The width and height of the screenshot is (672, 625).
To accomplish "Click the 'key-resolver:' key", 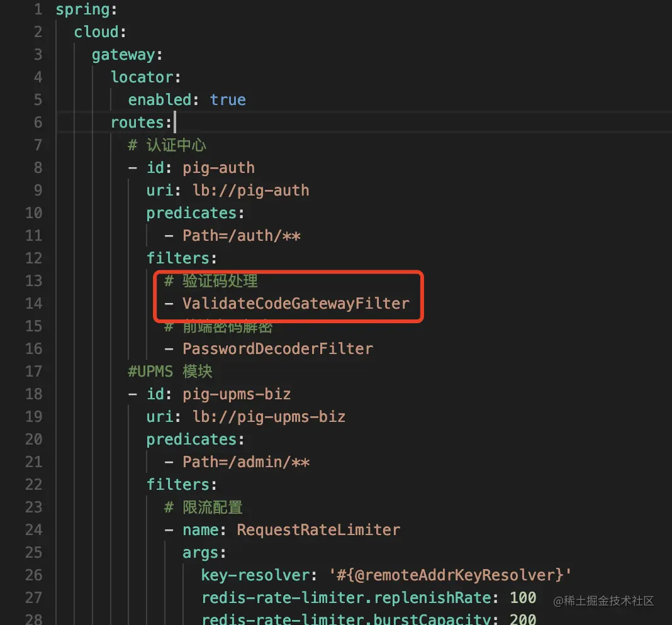I will (x=259, y=575).
